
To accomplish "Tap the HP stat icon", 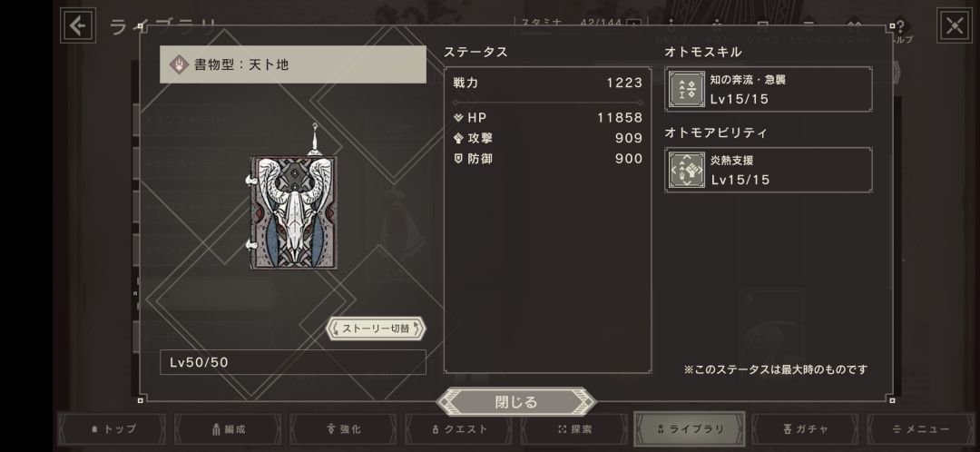I will (458, 117).
